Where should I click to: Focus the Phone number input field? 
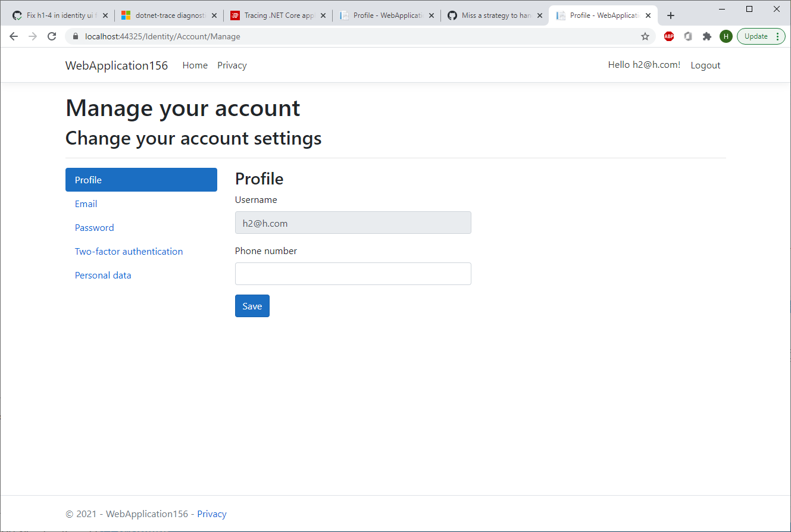pos(353,274)
